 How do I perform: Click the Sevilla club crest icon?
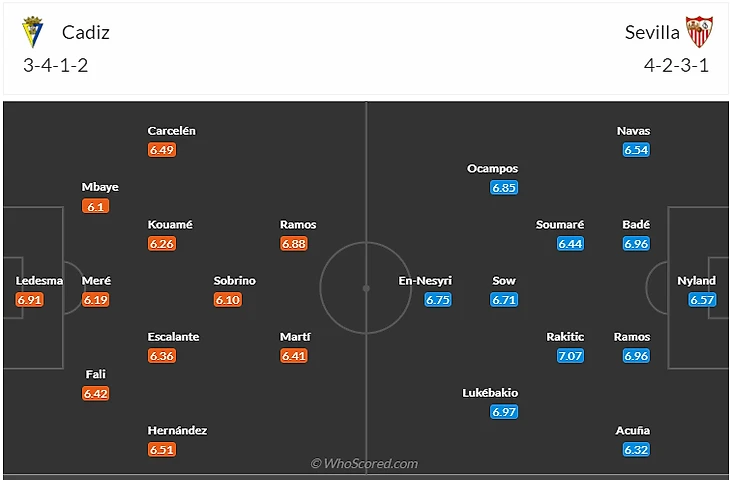699,32
